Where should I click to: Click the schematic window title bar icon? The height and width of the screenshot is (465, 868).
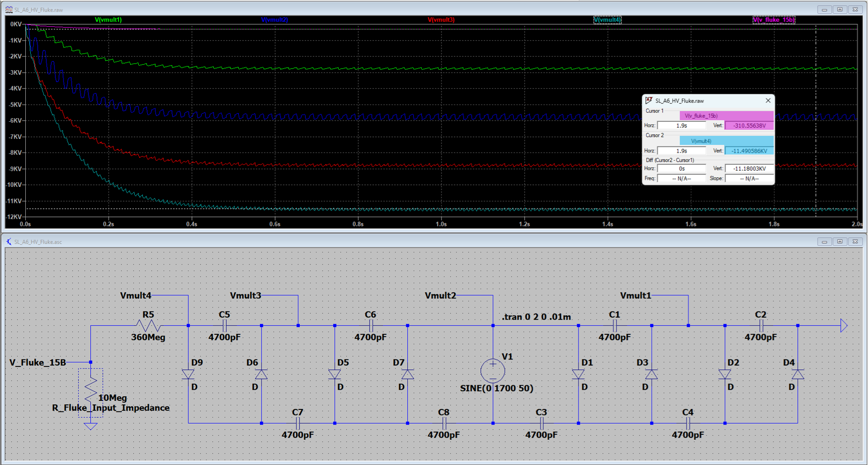point(9,242)
